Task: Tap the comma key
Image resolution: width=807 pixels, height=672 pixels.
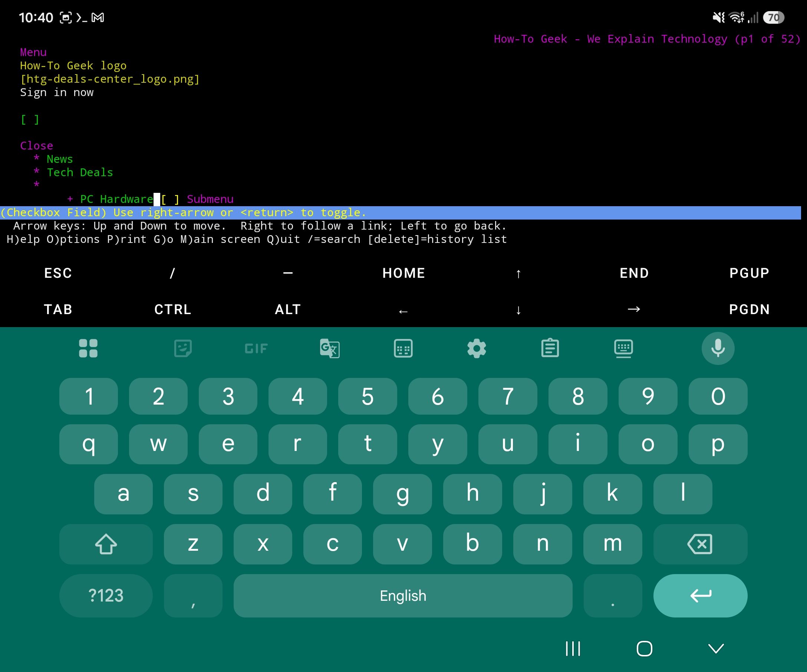Action: click(x=193, y=596)
